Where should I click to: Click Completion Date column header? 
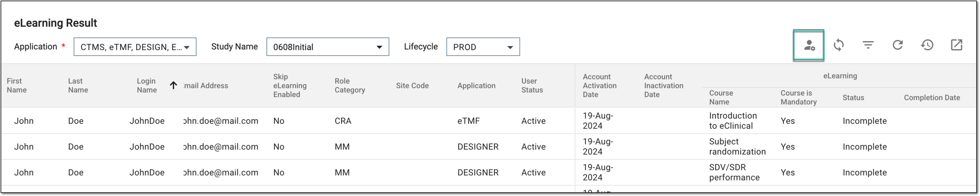click(x=932, y=98)
